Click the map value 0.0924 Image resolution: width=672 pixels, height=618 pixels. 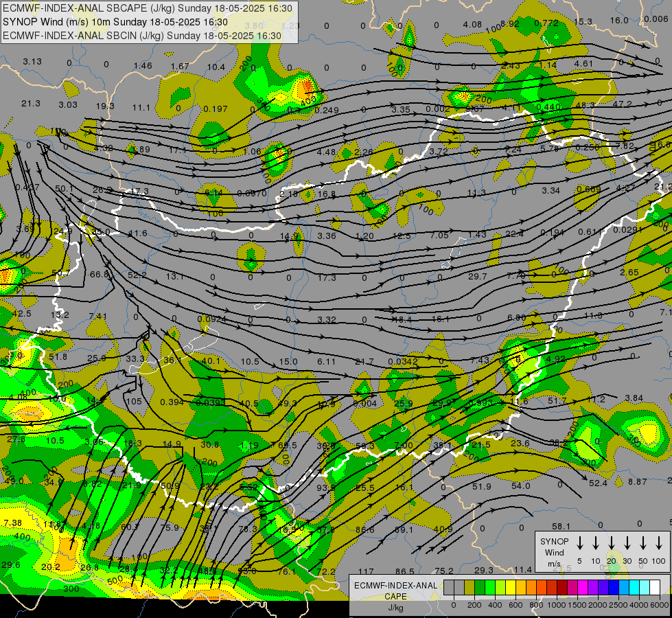tap(211, 319)
